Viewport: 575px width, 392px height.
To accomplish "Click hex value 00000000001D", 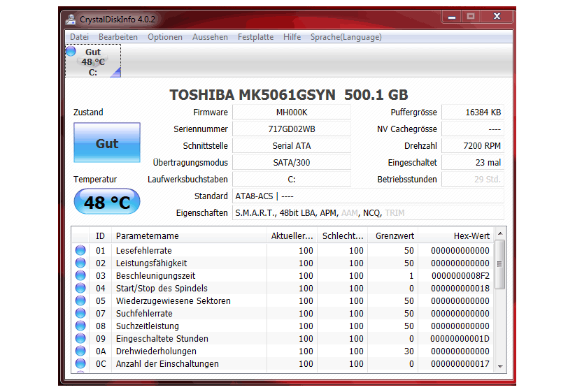I will coord(460,338).
